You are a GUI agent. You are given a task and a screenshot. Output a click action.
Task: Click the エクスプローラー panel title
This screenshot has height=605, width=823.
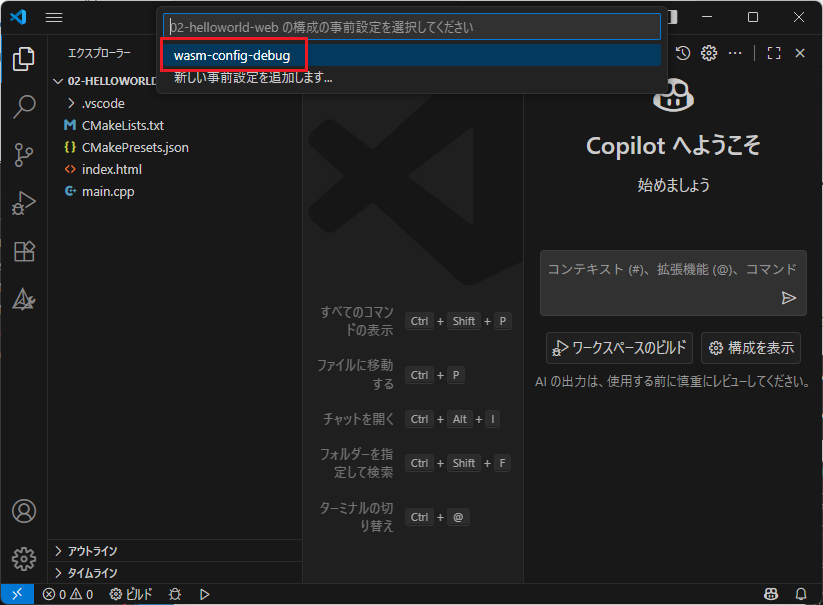[x=99, y=53]
